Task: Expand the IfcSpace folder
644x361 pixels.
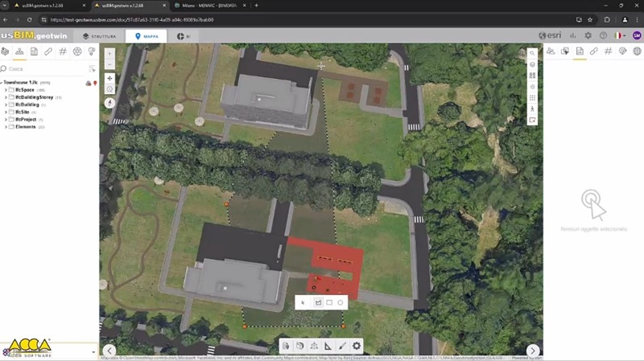Action: click(x=6, y=90)
